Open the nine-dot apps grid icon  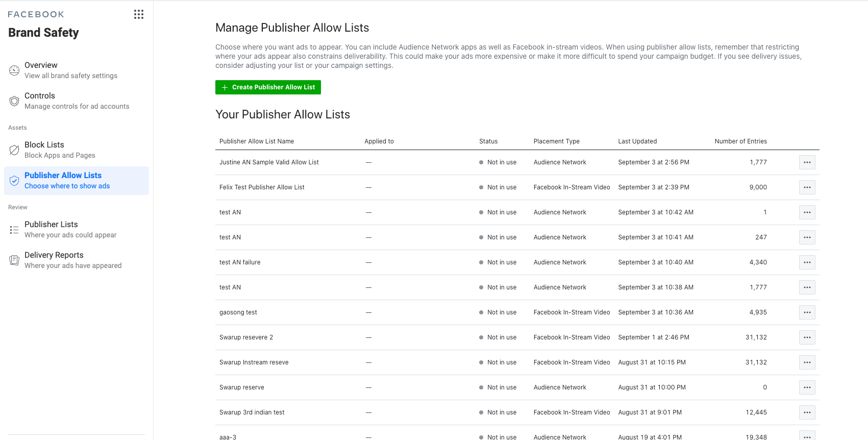(139, 14)
